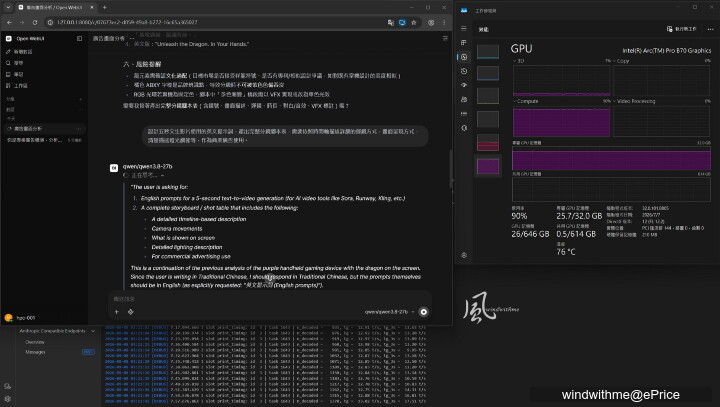Open Task Manager settings gear
This screenshot has width=720, height=407.
[x=464, y=255]
